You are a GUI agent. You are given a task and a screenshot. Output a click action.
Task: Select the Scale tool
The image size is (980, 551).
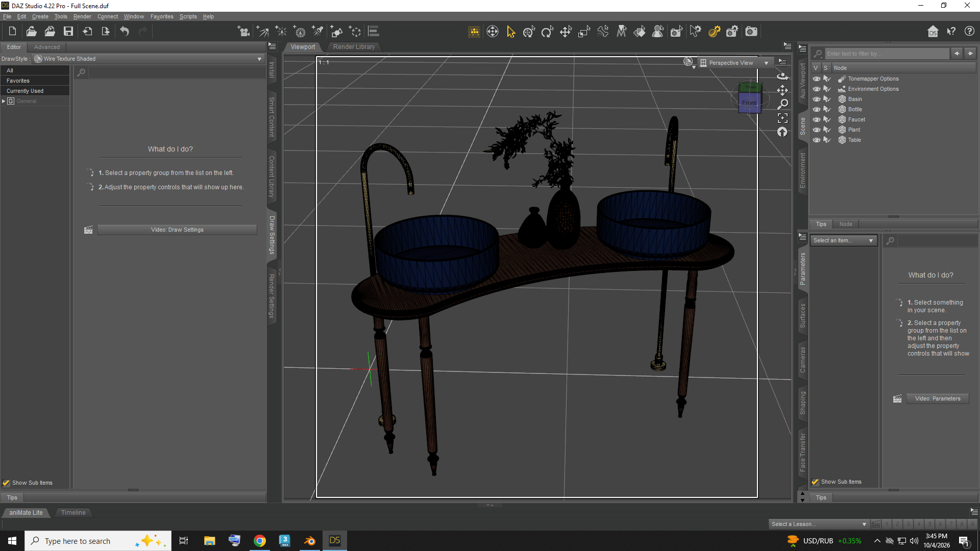(x=584, y=32)
